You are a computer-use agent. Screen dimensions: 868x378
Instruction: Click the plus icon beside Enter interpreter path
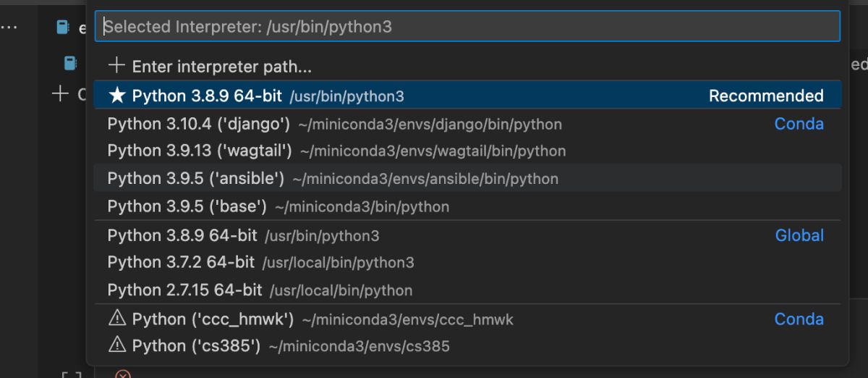pos(116,66)
